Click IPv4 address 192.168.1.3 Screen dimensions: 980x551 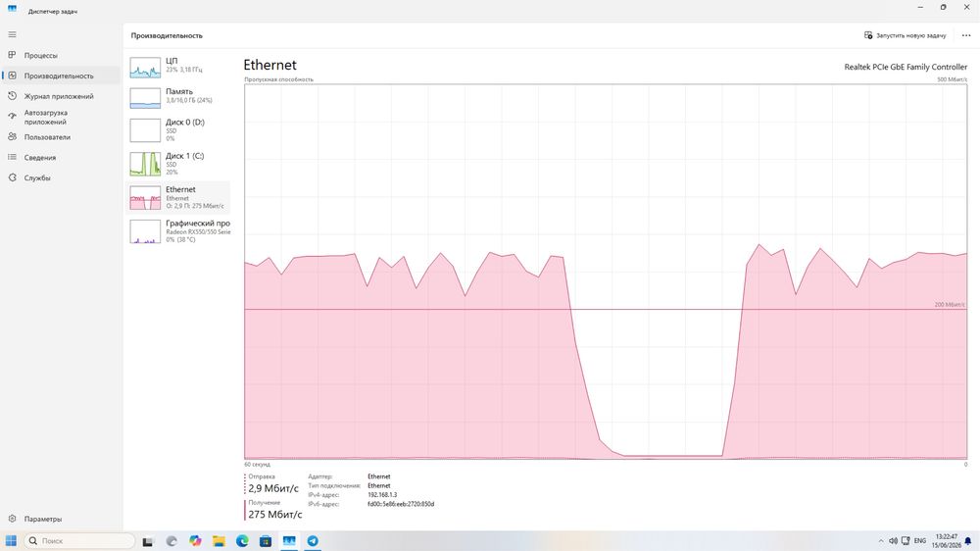click(382, 495)
